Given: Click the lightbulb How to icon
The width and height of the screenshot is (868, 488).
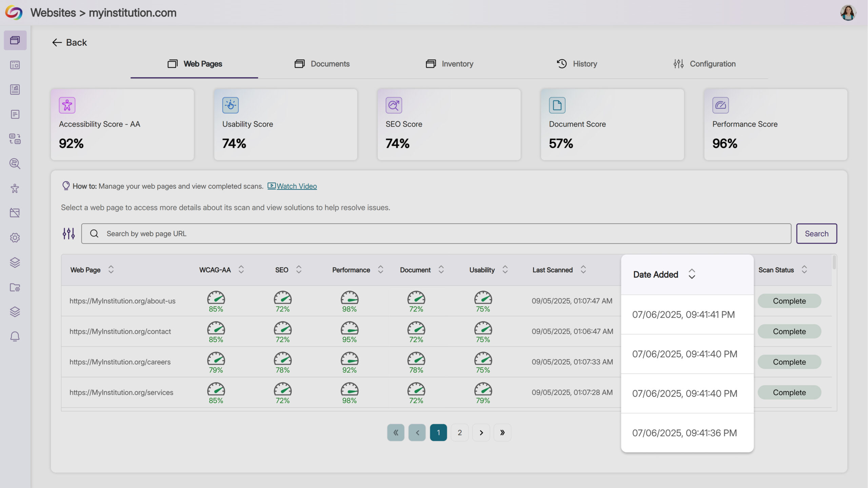Looking at the screenshot, I should [x=66, y=186].
